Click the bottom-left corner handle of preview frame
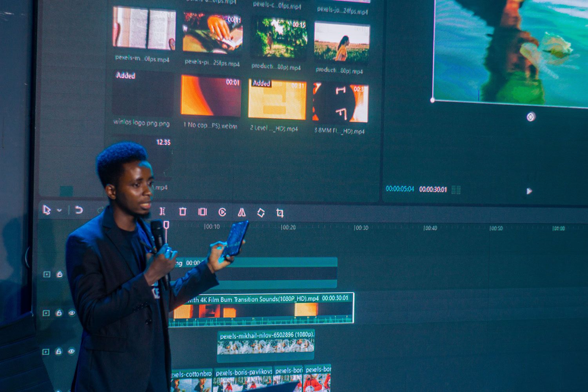This screenshot has width=588, height=392. coord(433,100)
